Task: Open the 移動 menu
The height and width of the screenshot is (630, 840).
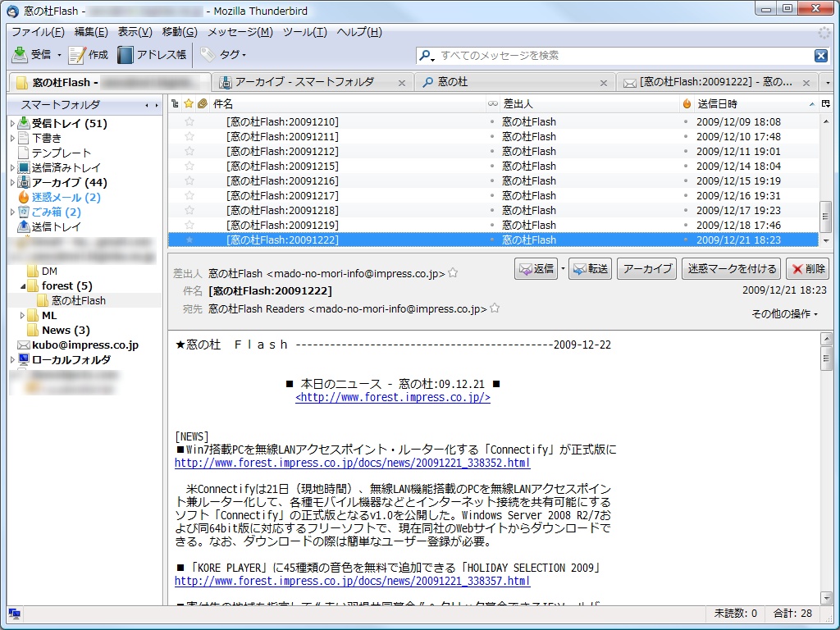Action: [x=180, y=32]
